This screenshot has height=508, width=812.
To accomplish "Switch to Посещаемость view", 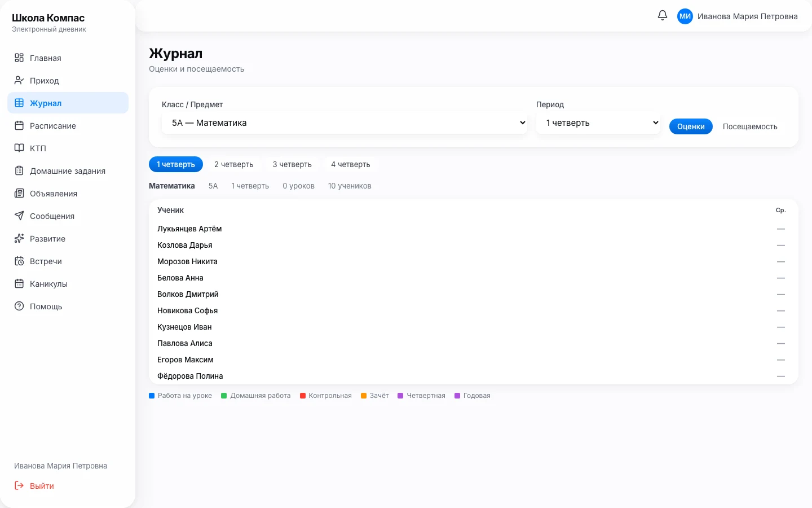I will tap(750, 126).
